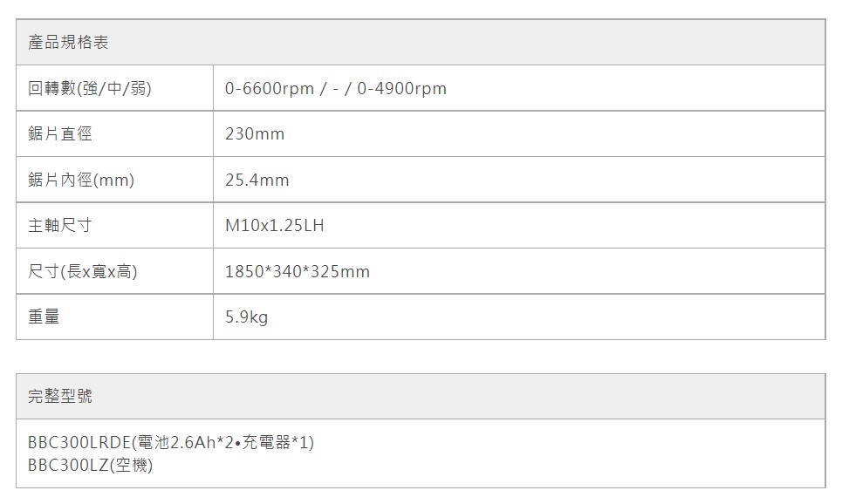Click the 25.4mm inner diameter value
842x504 pixels.
coord(257,180)
